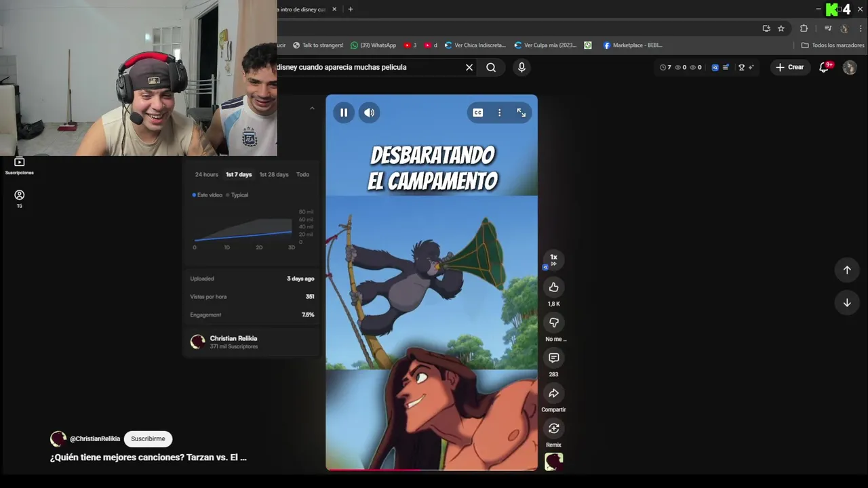
Task: Open Todos los marcadores folder
Action: pos(833,45)
